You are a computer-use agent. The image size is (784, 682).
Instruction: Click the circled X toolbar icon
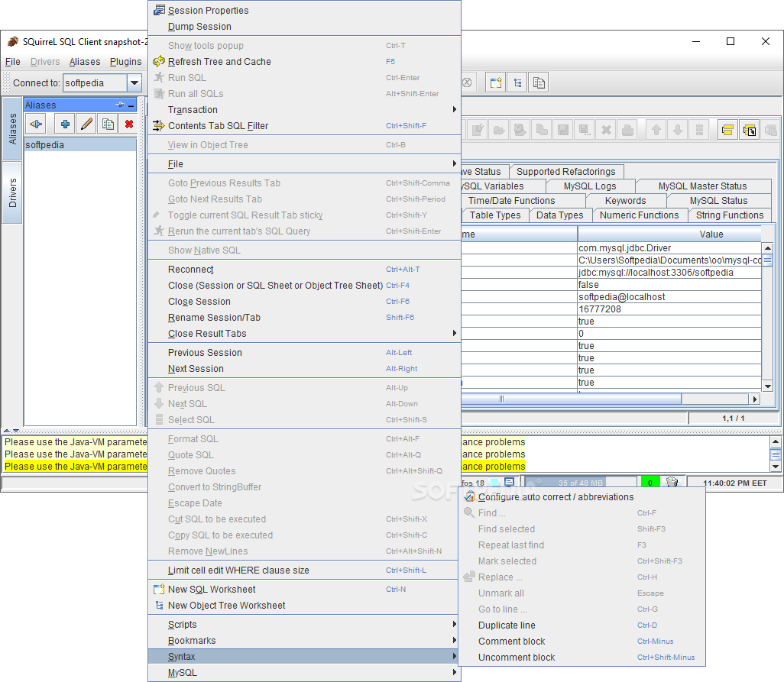pos(467,82)
